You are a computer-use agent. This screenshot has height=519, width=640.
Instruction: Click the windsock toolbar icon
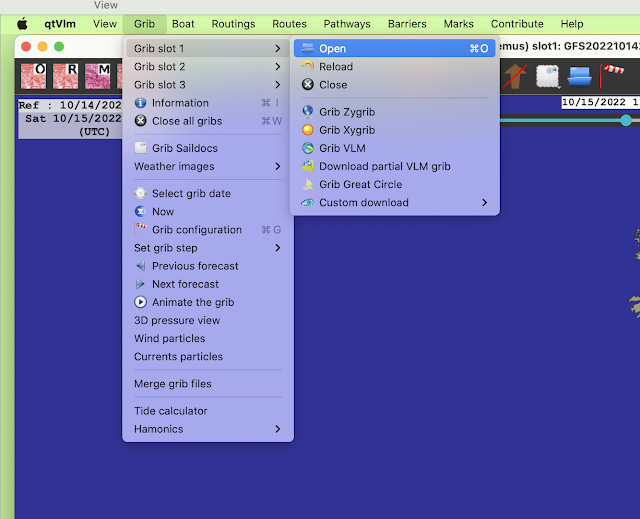point(611,76)
